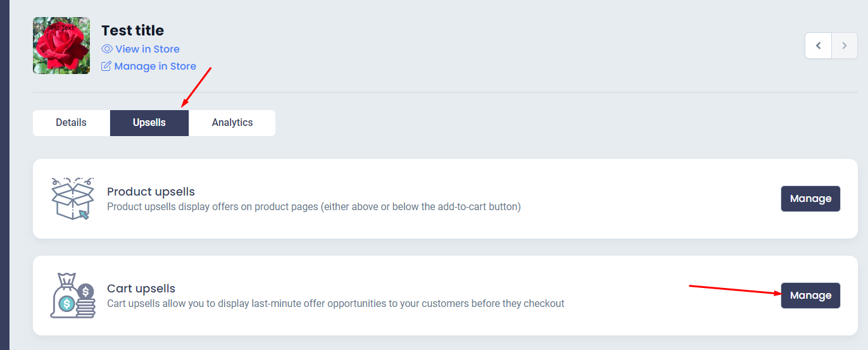The height and width of the screenshot is (350, 868).
Task: Open the Analytics tab
Action: (x=232, y=123)
